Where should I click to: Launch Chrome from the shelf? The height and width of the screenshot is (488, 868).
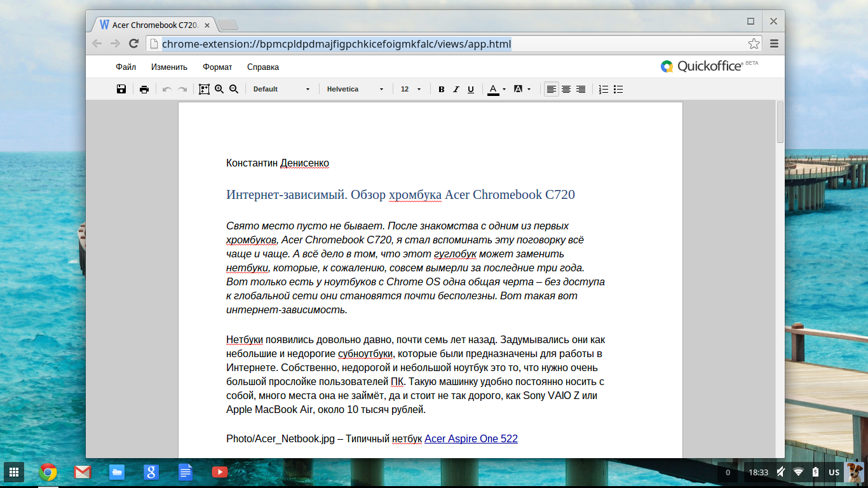coord(48,472)
